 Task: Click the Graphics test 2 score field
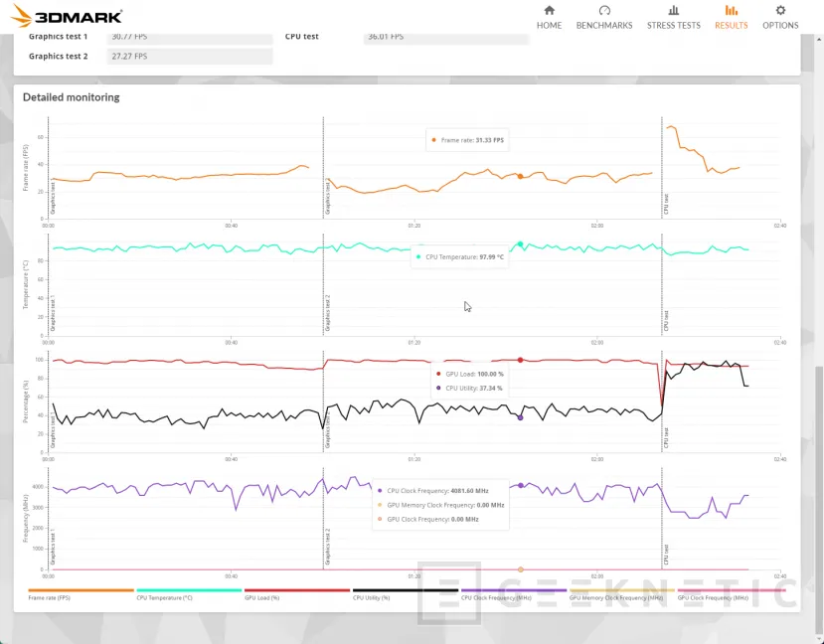point(188,57)
